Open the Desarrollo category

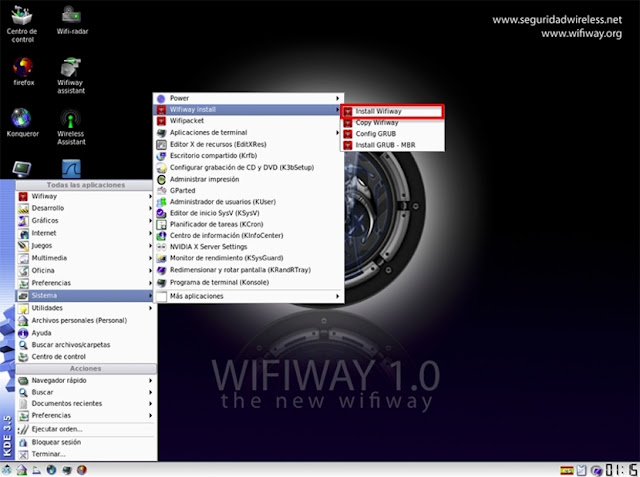84,208
